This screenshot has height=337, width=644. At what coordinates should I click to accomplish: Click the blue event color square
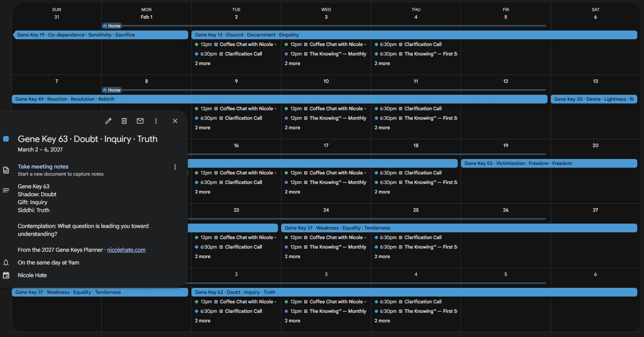[x=6, y=139]
